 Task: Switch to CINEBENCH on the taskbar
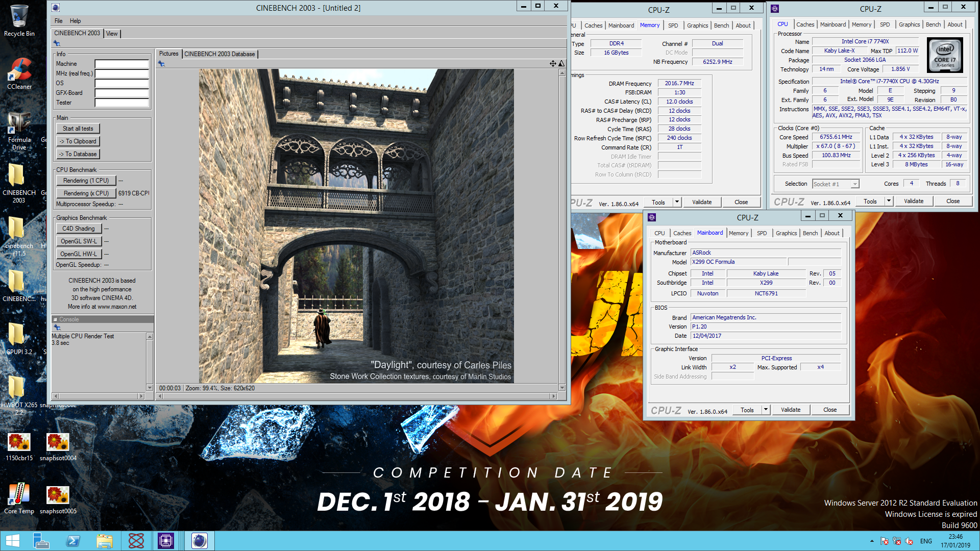[x=200, y=541]
